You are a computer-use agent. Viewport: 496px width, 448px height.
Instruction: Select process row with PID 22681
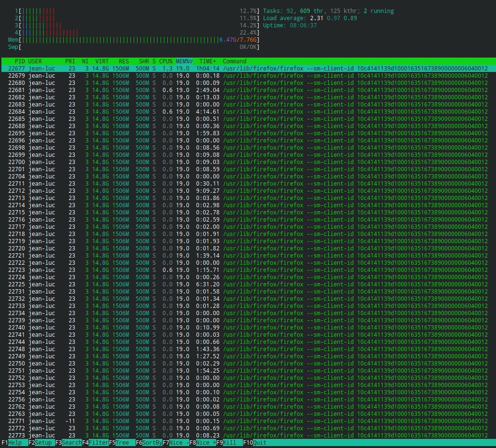(248, 90)
